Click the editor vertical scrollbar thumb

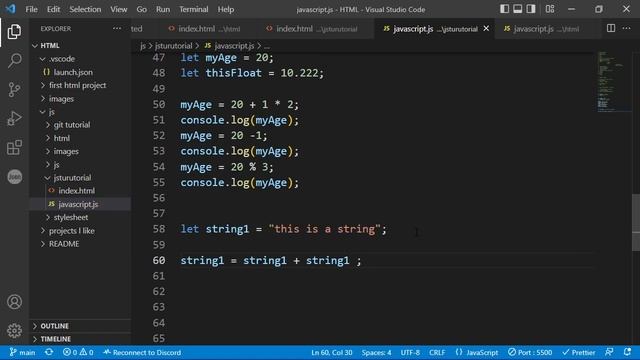click(x=636, y=222)
